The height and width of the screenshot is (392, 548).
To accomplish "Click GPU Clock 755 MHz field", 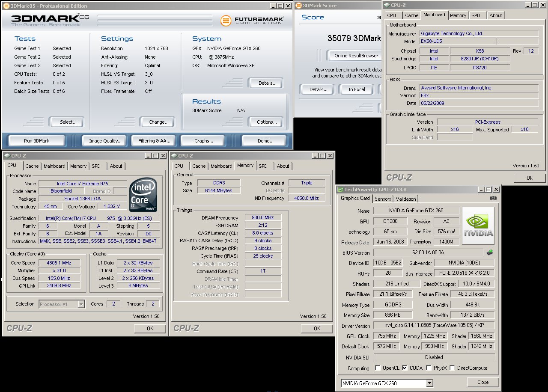I will (x=387, y=336).
